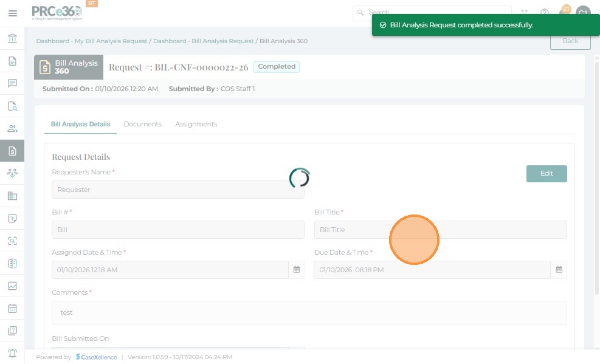600x364 pixels.
Task: Open the people users icon in sidebar
Action: [12, 128]
